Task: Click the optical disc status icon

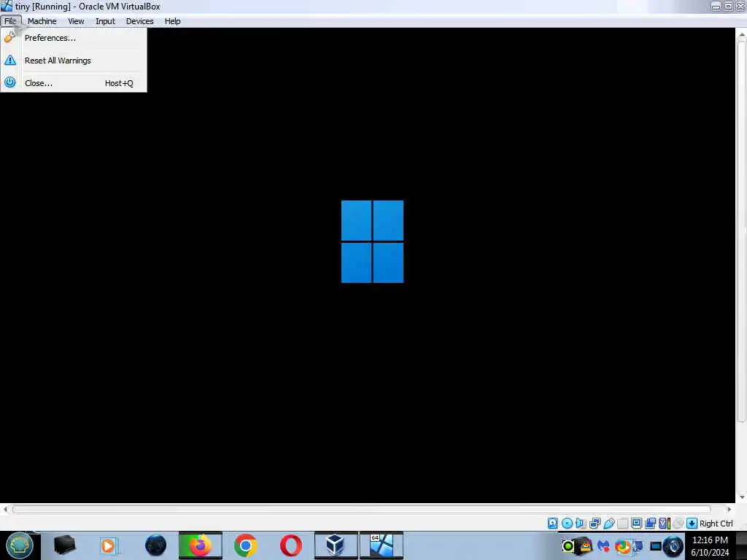Action: (567, 524)
